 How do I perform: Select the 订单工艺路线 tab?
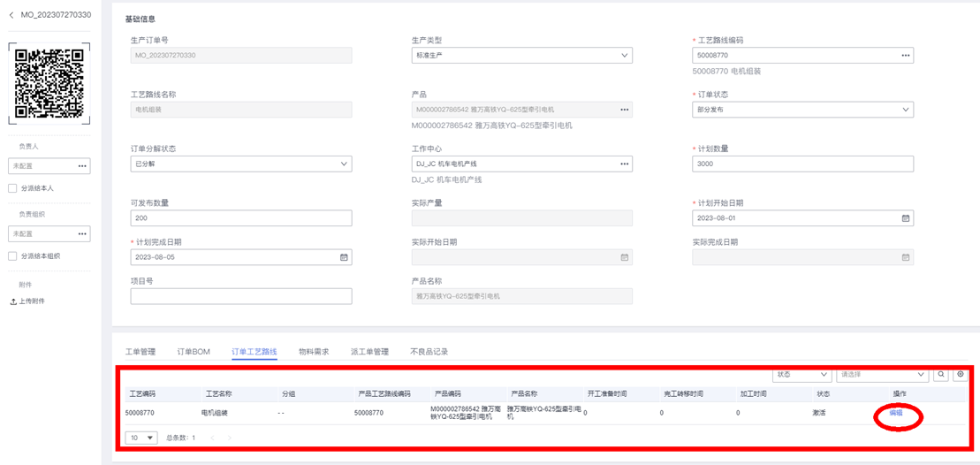click(x=254, y=352)
